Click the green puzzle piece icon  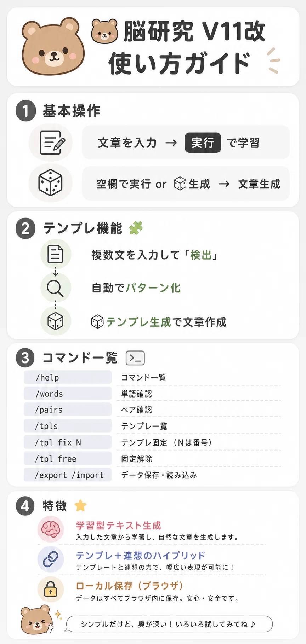tap(136, 228)
